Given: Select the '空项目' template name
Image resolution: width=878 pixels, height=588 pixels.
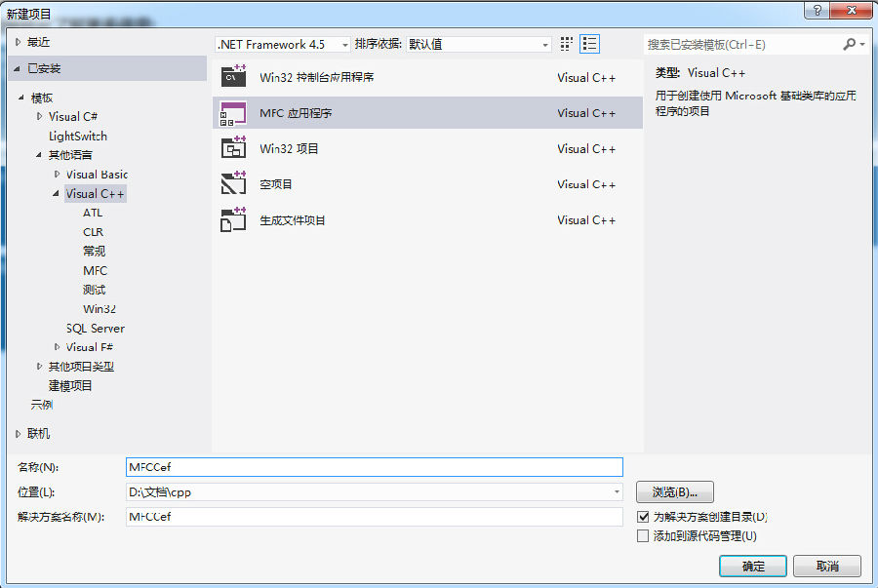Looking at the screenshot, I should [x=275, y=184].
